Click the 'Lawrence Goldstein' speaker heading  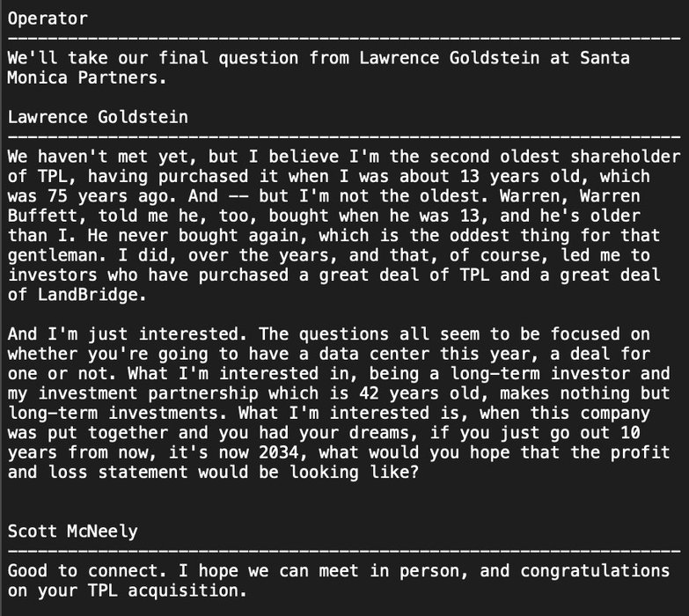point(98,117)
